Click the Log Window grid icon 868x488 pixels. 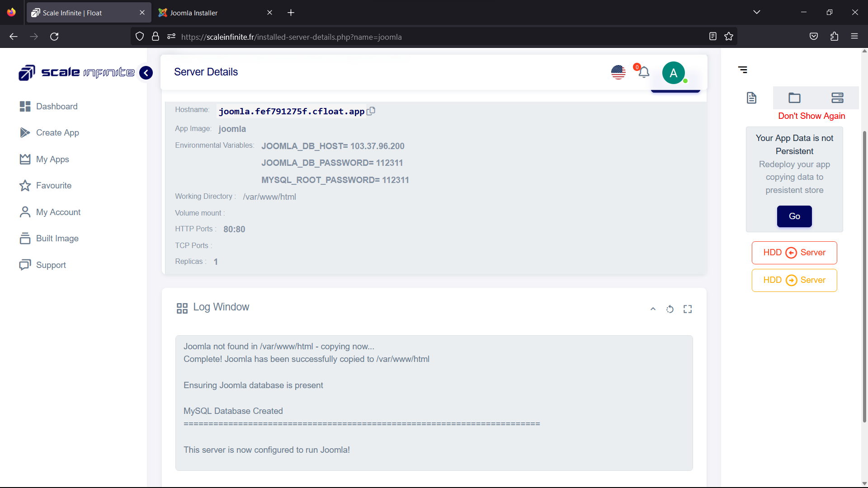182,308
